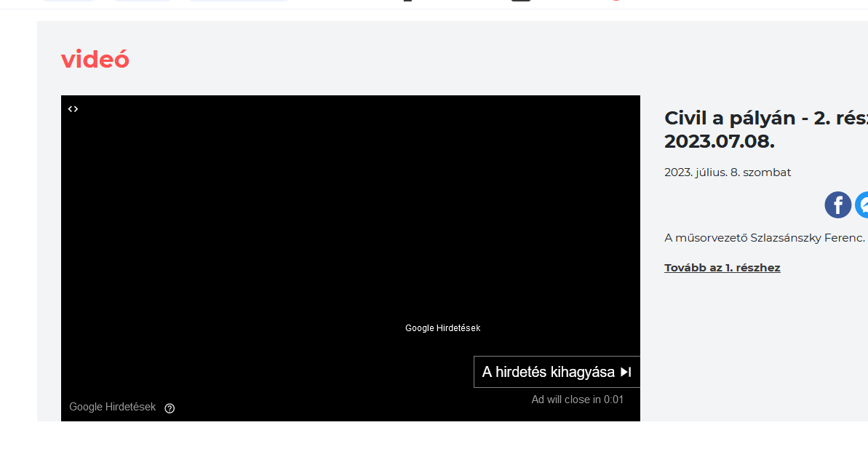868x449 pixels.
Task: Open the Google Hirdetések help question-mark icon
Action: 170,408
